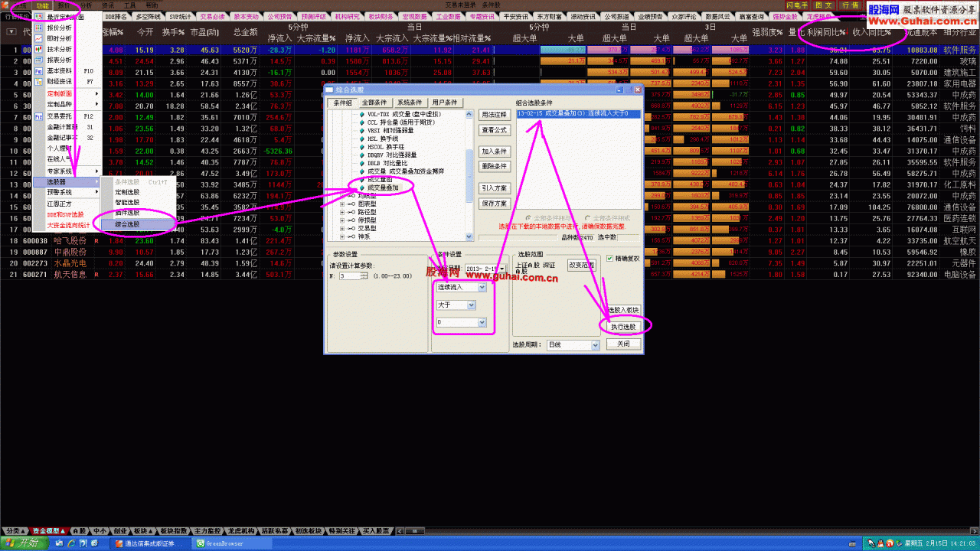Click the 图文 toolbar button
The width and height of the screenshot is (980, 551).
(x=823, y=5)
